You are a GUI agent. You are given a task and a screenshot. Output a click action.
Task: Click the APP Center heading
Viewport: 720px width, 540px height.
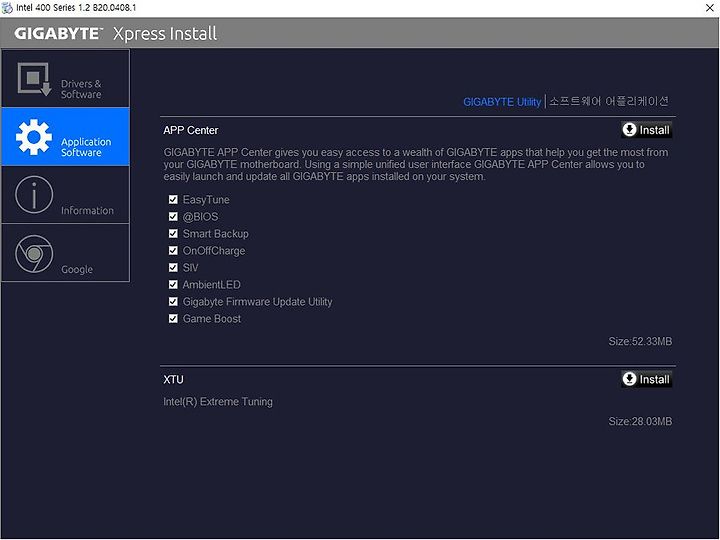coord(191,130)
